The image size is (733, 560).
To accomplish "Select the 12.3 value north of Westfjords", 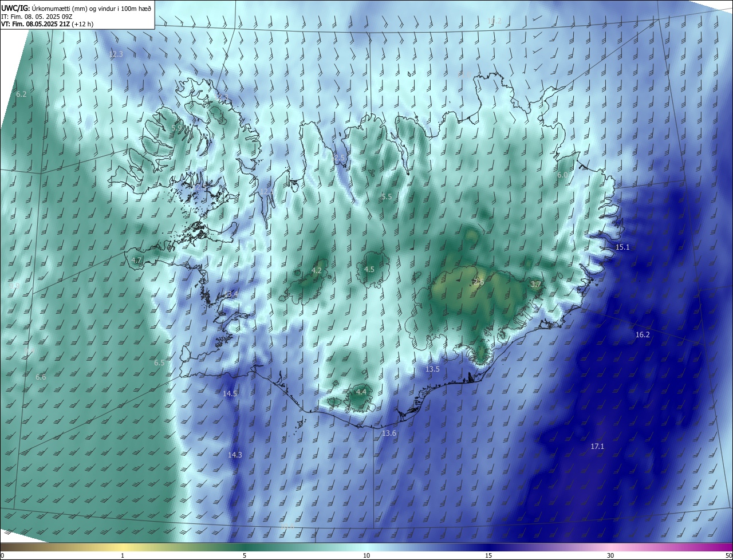I will pos(116,54).
